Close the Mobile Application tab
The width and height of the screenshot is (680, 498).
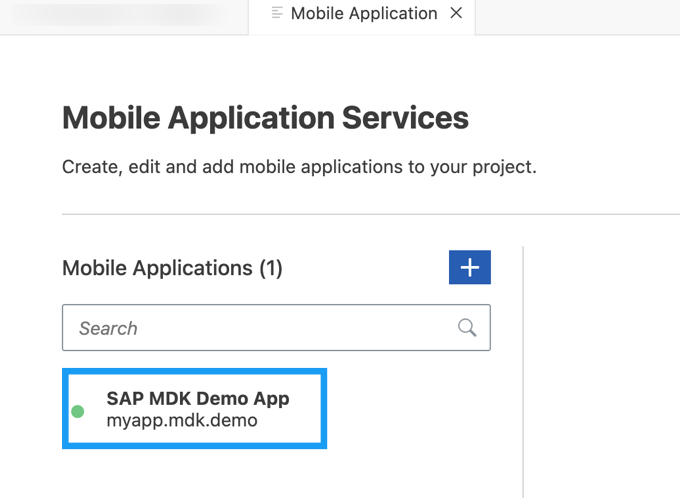pos(456,13)
